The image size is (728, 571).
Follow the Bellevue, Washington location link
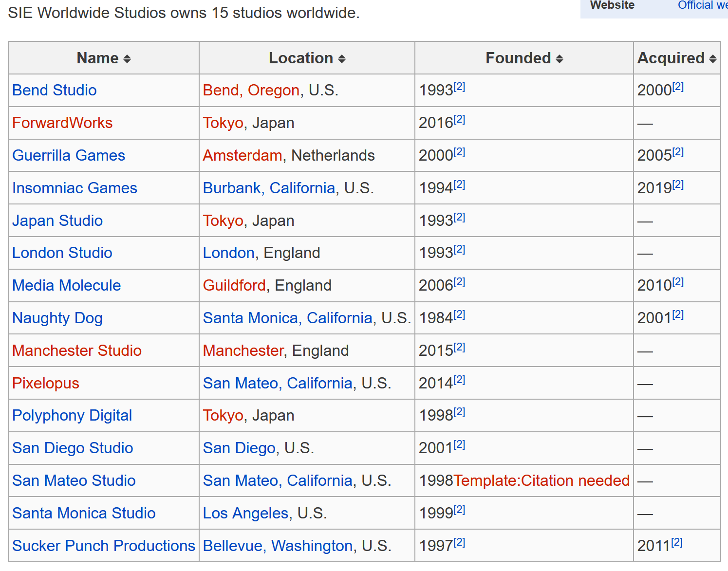click(278, 546)
